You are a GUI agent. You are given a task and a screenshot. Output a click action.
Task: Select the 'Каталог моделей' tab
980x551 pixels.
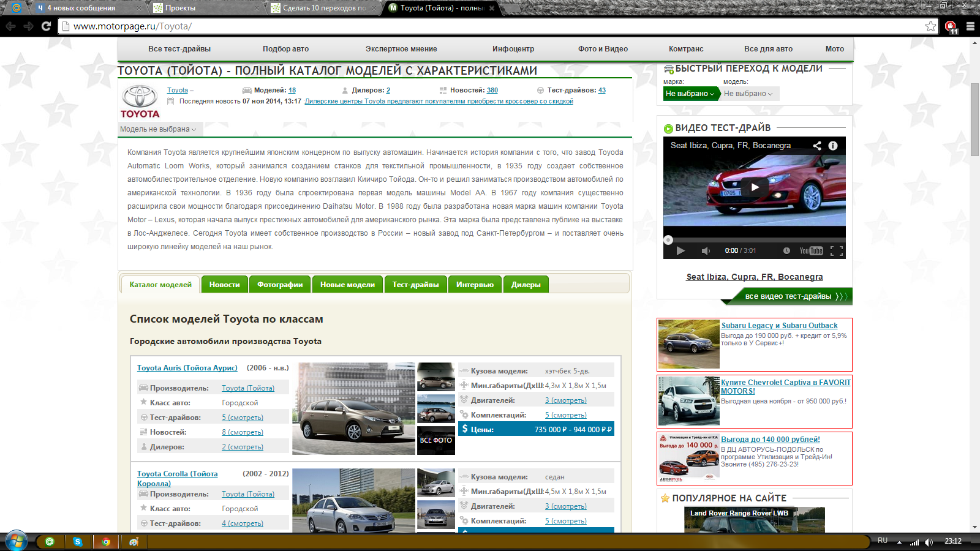click(x=160, y=285)
